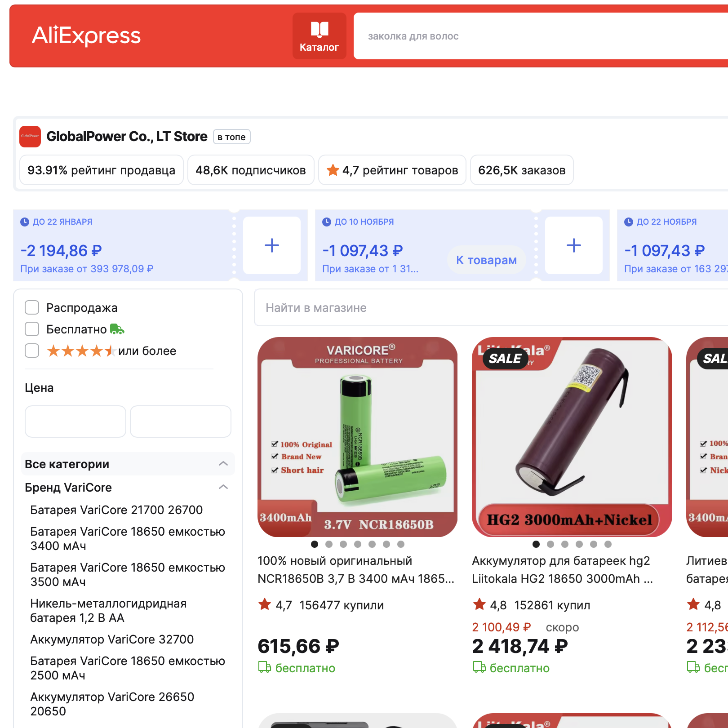Open the HG2 3000mAh+Nickel product image

pos(572,437)
